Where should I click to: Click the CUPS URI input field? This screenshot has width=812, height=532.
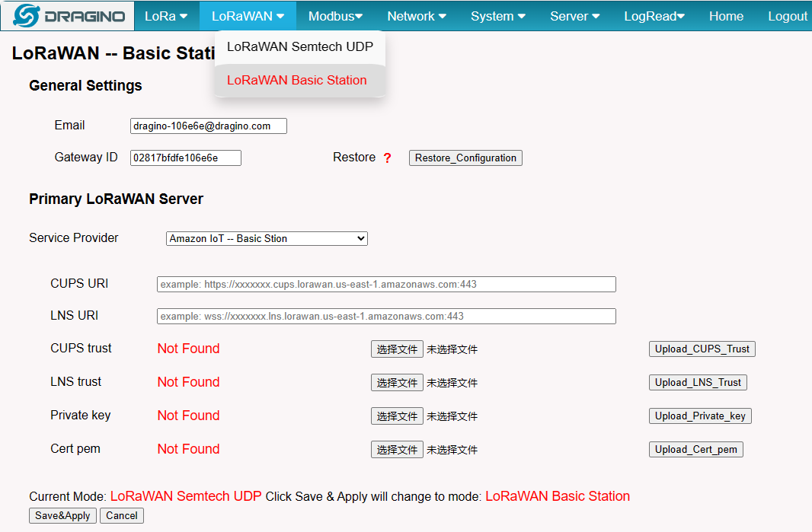pyautogui.click(x=386, y=284)
